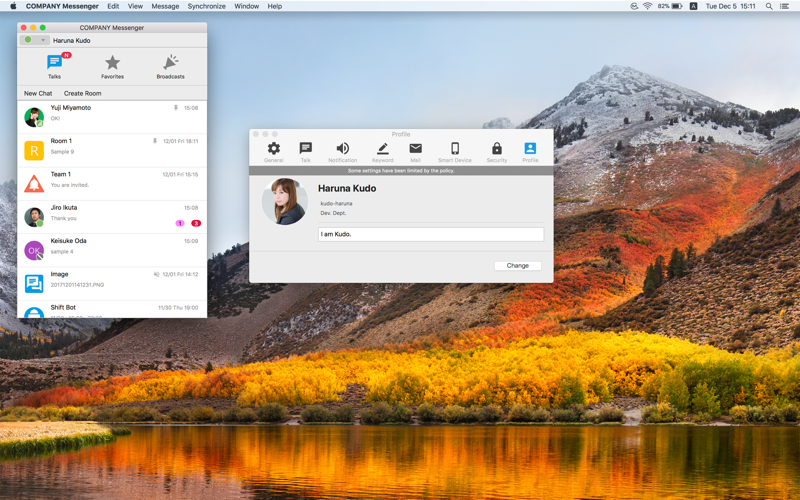This screenshot has width=800, height=500.
Task: Click the I am Kudo status field
Action: [x=431, y=234]
